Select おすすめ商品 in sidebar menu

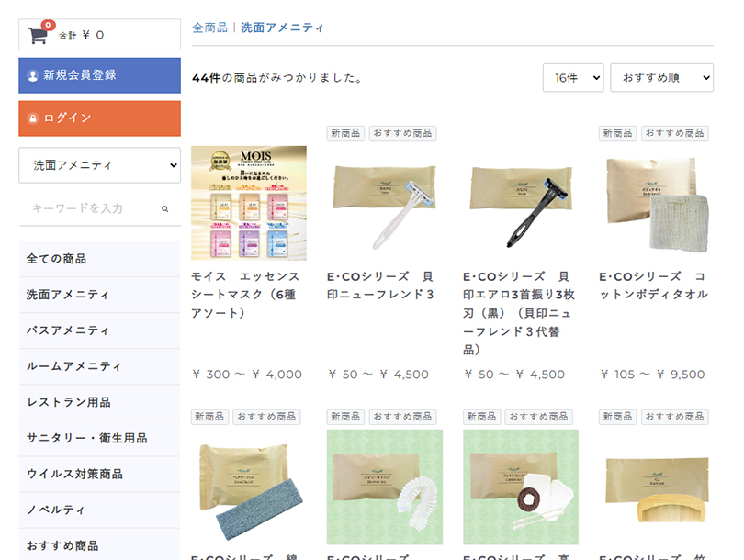click(x=99, y=544)
